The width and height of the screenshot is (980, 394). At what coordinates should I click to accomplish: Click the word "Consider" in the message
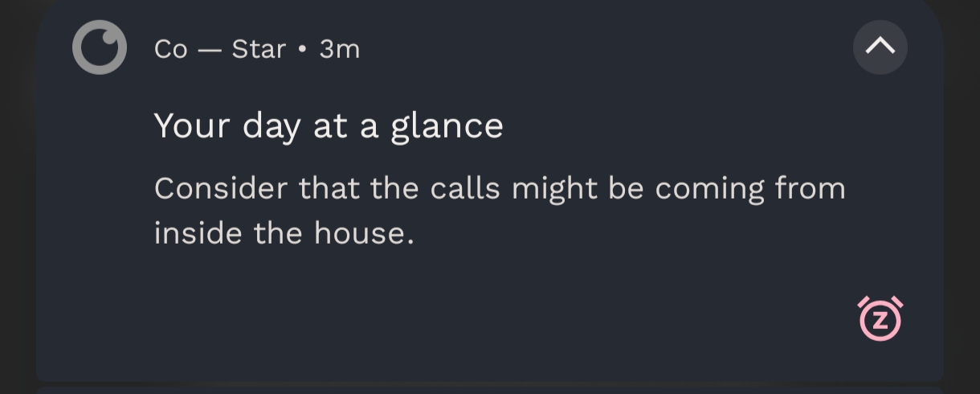coord(221,189)
